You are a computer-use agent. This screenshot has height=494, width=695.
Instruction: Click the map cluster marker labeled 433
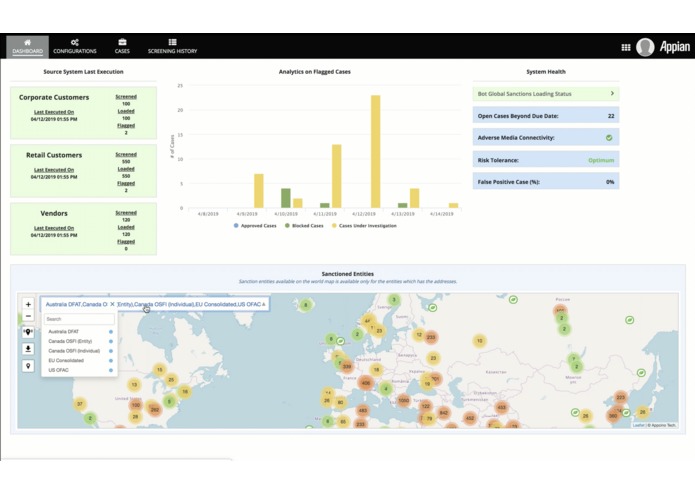click(x=501, y=407)
